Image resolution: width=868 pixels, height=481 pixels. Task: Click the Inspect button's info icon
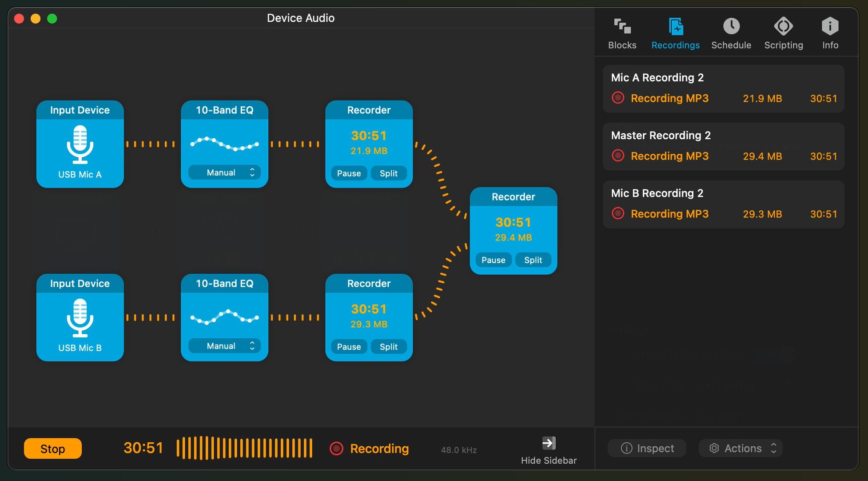click(x=626, y=448)
